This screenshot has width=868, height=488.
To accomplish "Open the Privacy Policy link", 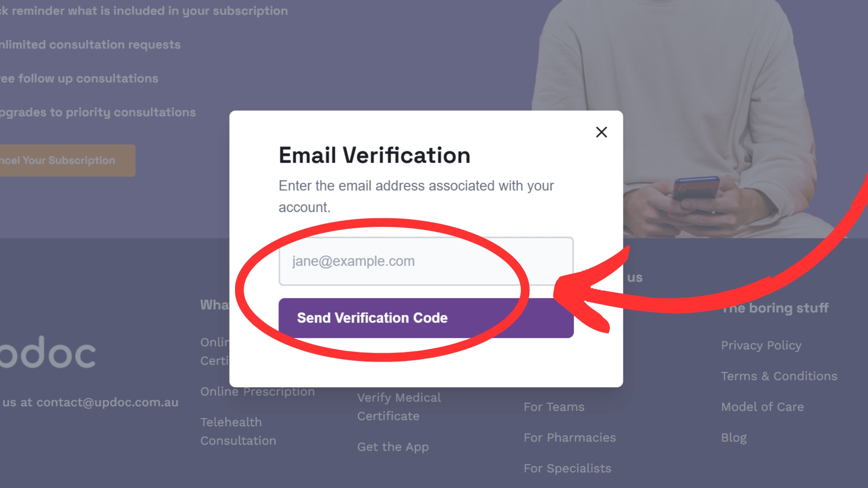I will 761,345.
